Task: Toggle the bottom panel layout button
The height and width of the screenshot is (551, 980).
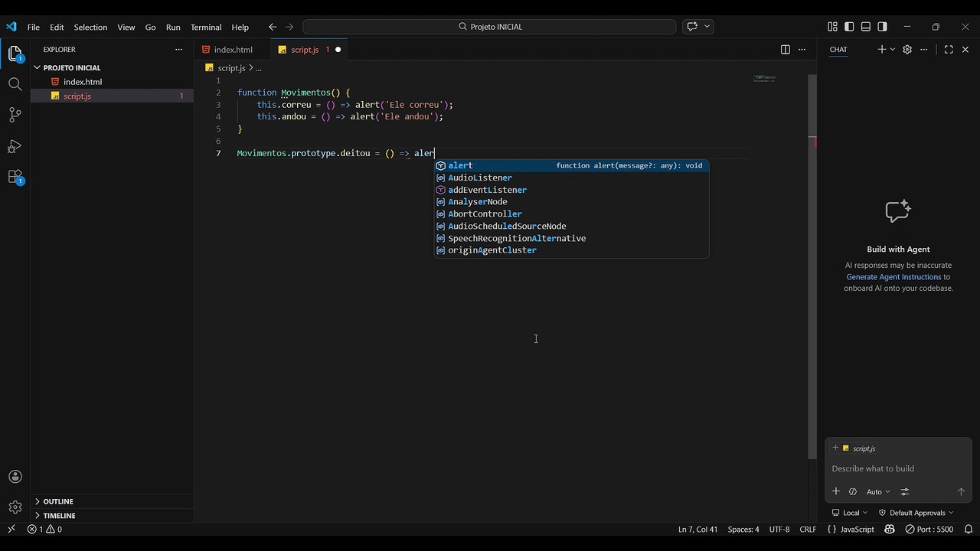Action: tap(866, 27)
